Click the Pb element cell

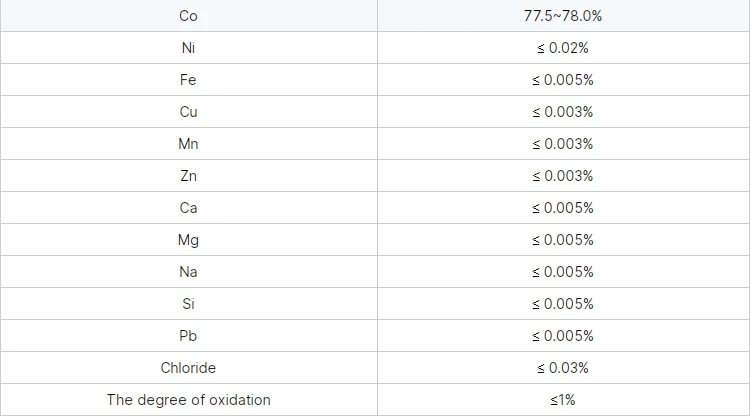(x=188, y=336)
